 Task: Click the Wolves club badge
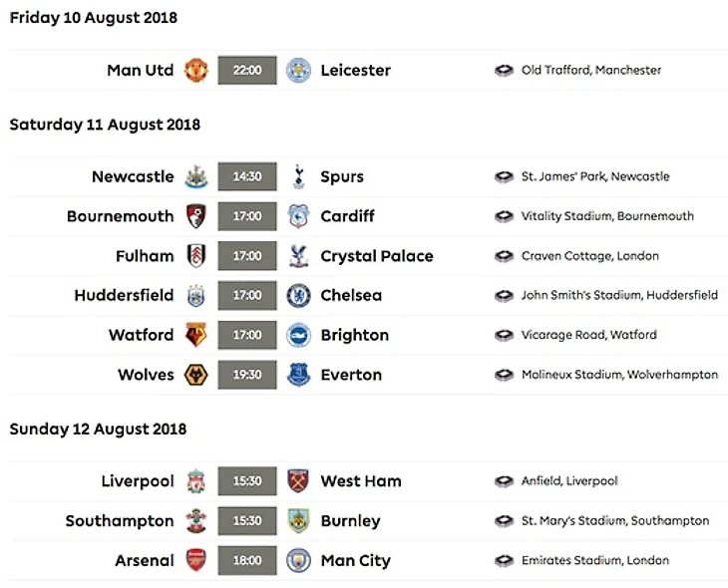pos(196,376)
